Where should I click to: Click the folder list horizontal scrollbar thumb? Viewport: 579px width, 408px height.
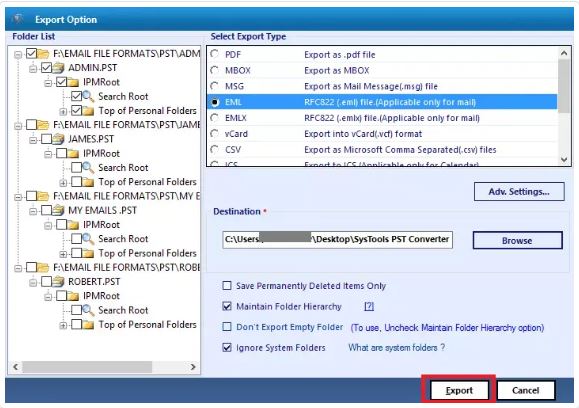point(87,367)
